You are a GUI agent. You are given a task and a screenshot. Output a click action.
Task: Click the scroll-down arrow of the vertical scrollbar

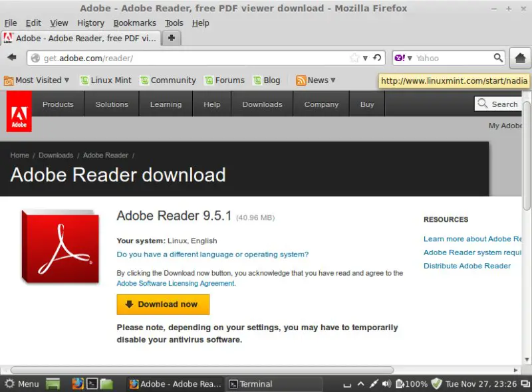(x=527, y=359)
